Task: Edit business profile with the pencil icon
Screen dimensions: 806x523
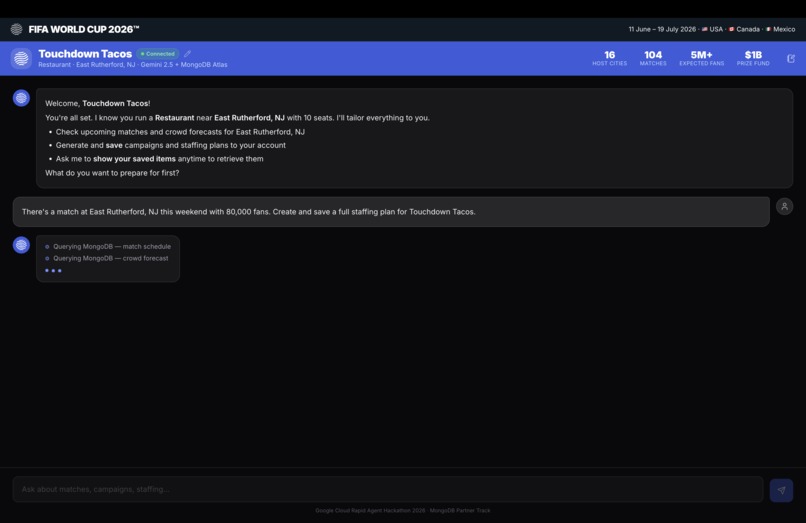Action: (188, 53)
